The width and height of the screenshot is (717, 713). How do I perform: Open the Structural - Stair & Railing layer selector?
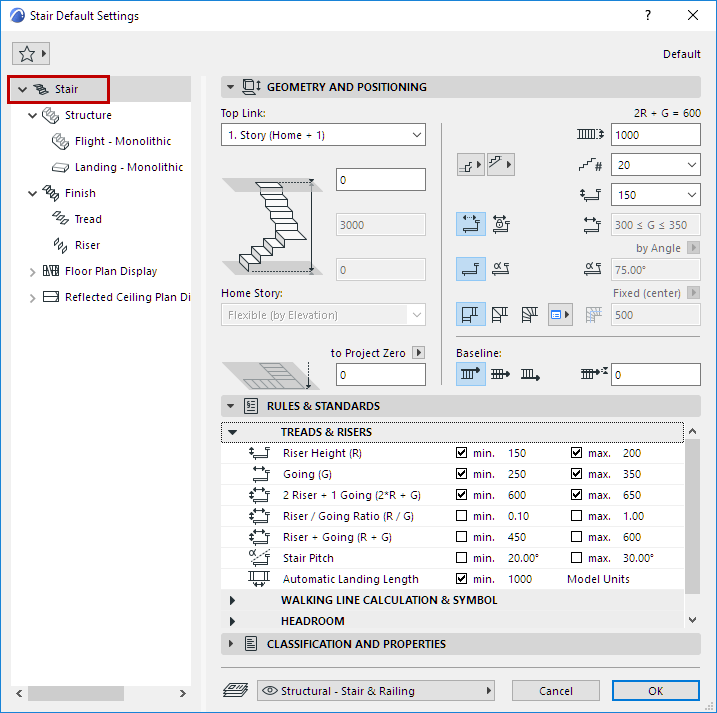pyautogui.click(x=376, y=691)
